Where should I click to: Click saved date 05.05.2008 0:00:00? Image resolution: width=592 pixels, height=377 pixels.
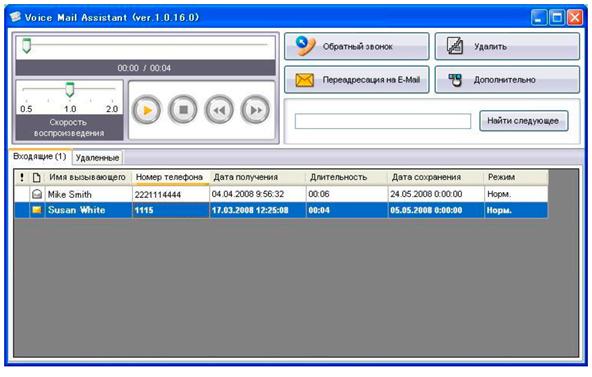[426, 210]
